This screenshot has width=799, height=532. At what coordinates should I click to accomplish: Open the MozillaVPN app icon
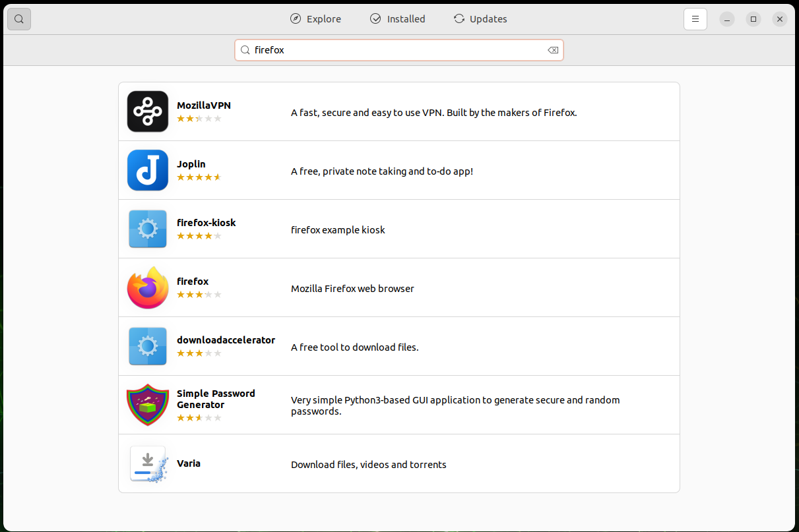(148, 111)
